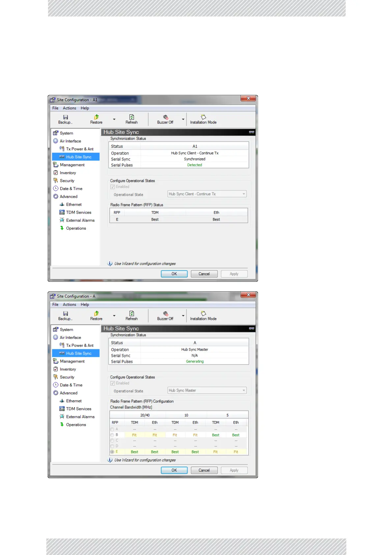Viewport: 392px width, 555px height.
Task: Toggle Enabled checkbox in A1 window
Action: [x=113, y=187]
